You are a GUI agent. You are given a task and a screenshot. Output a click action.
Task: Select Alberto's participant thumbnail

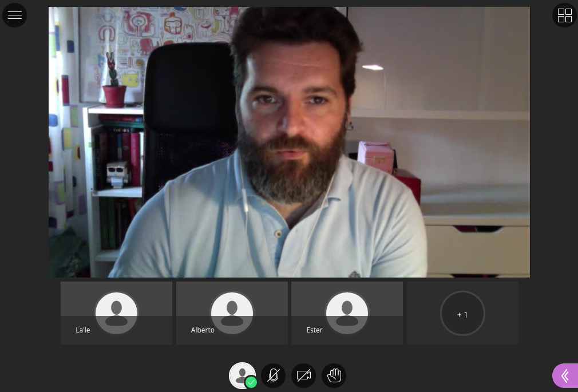pos(232,313)
